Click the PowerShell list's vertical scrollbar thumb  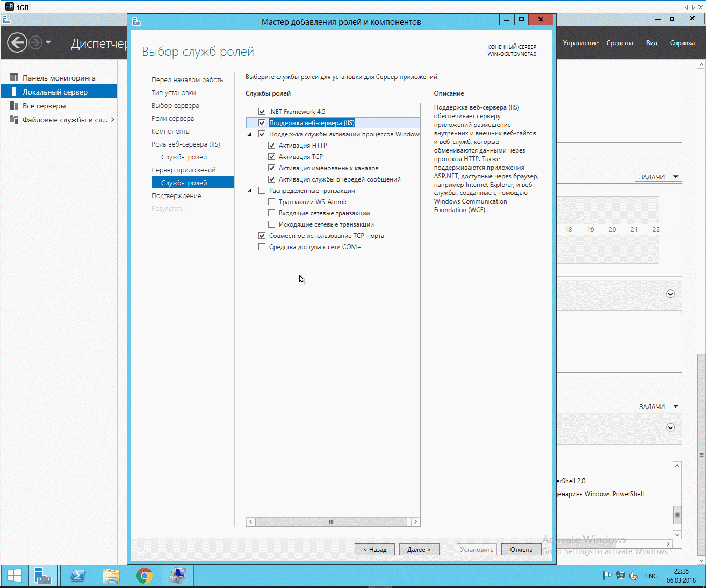coord(678,515)
